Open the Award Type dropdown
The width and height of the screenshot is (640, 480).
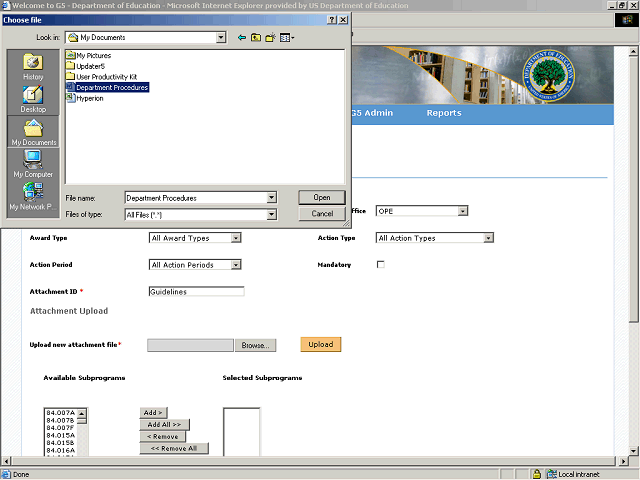click(x=195, y=238)
